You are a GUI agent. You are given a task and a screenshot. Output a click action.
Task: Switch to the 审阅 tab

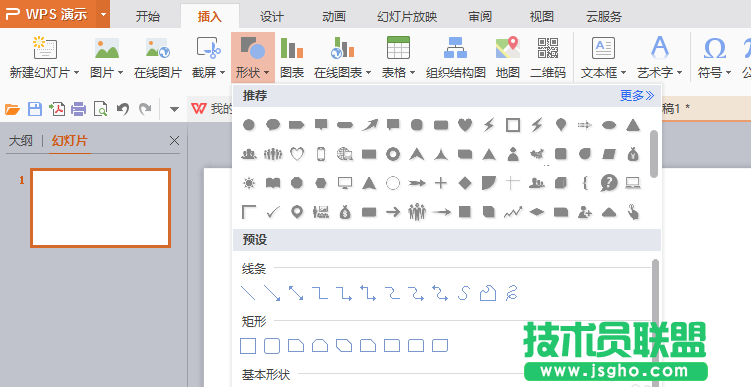click(x=480, y=17)
